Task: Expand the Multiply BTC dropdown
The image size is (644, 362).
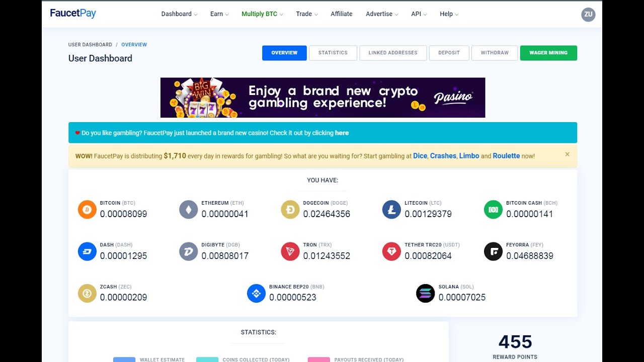Action: [262, 14]
